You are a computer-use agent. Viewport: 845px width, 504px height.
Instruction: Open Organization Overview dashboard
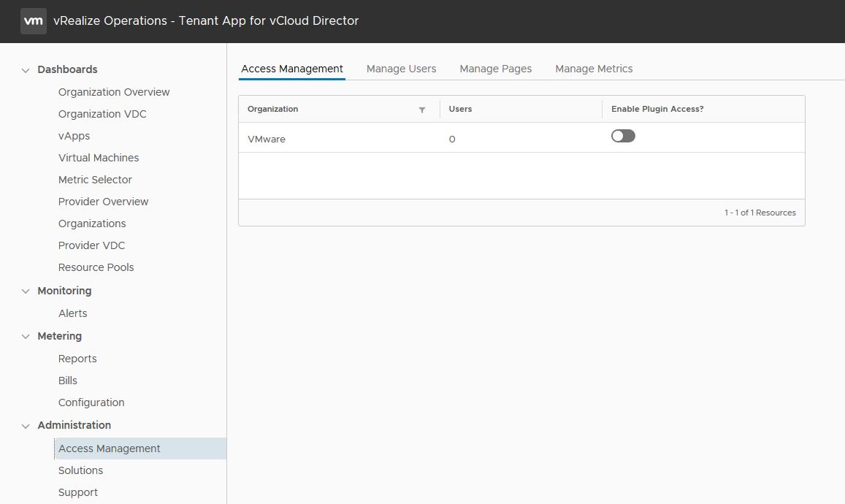coord(114,92)
